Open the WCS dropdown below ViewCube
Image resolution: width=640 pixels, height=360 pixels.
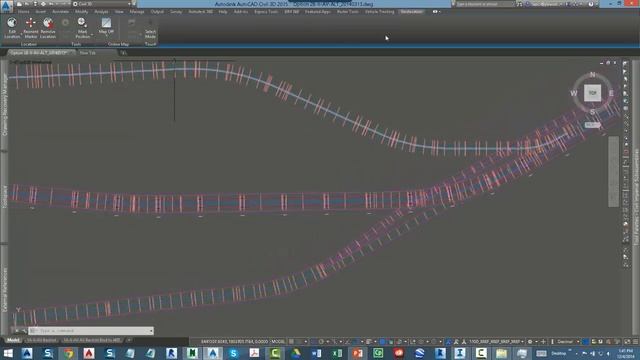click(x=593, y=125)
